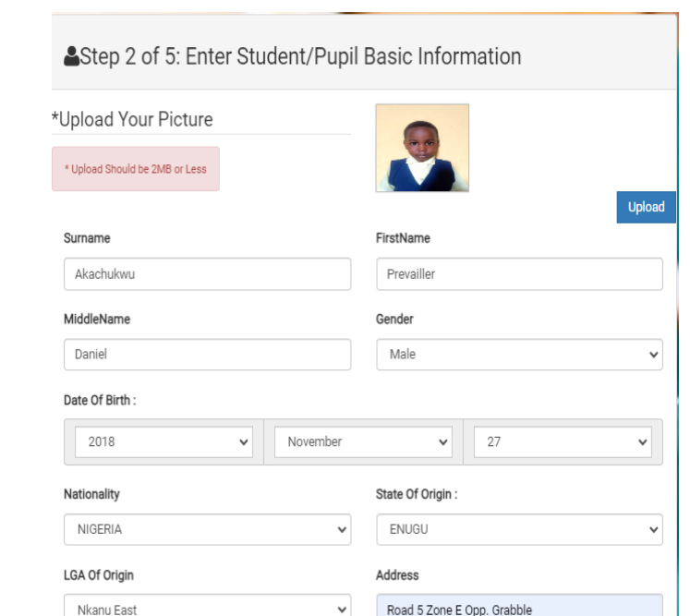Expand the birth day dropdown showing 27

[563, 442]
